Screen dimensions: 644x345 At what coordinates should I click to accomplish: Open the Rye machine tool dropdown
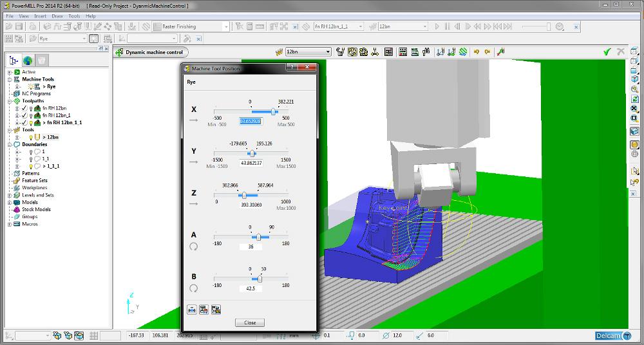tap(84, 39)
